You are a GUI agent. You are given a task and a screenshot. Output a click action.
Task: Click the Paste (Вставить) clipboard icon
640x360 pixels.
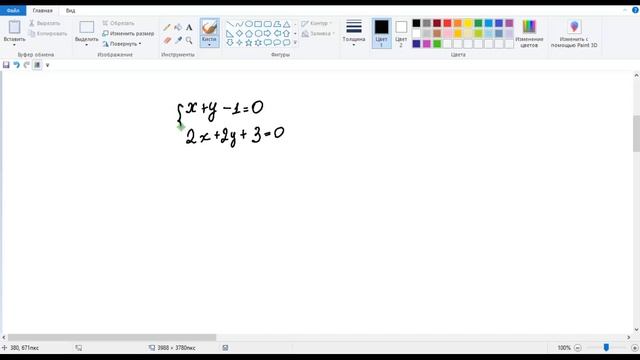pyautogui.click(x=14, y=27)
